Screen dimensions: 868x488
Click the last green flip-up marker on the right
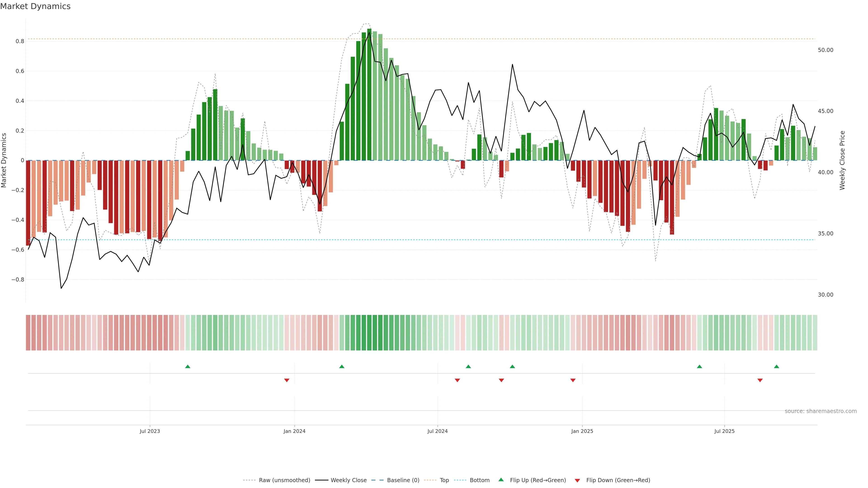coord(776,366)
